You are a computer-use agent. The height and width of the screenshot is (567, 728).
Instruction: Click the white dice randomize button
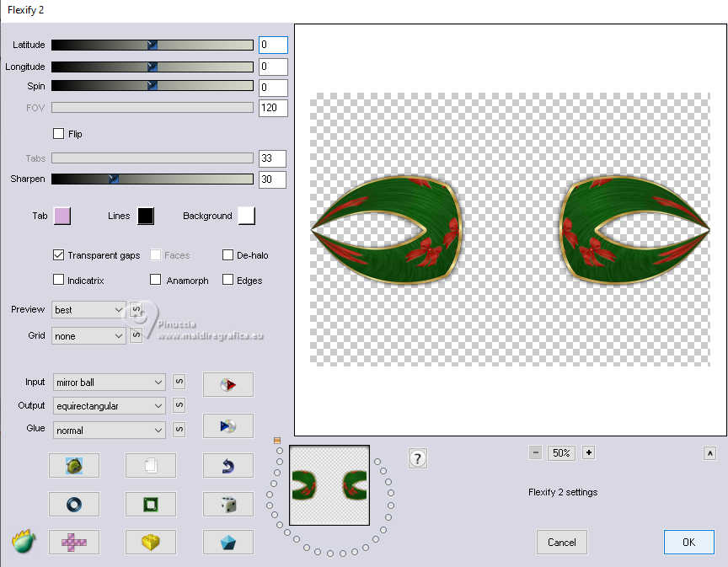pos(228,505)
